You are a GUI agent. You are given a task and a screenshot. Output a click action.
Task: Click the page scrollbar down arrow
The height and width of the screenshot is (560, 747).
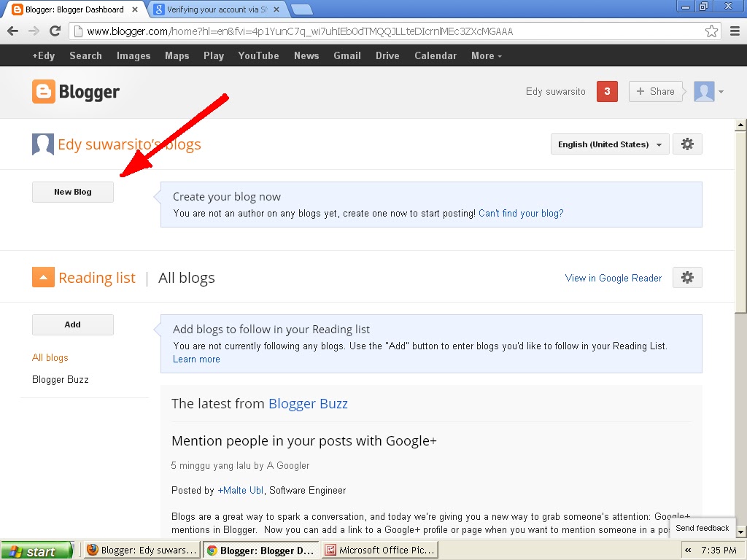tap(740, 532)
